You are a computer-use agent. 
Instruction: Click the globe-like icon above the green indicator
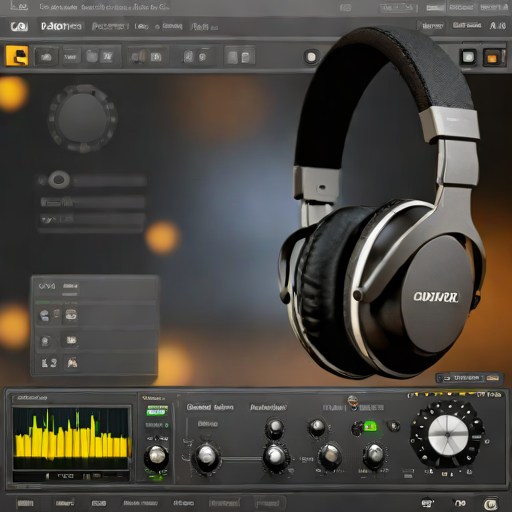tap(352, 402)
